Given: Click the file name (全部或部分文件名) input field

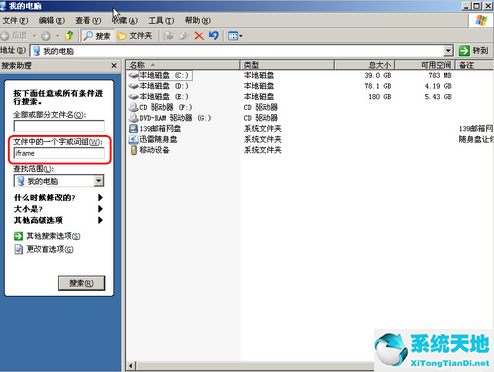Looking at the screenshot, I should [x=59, y=126].
